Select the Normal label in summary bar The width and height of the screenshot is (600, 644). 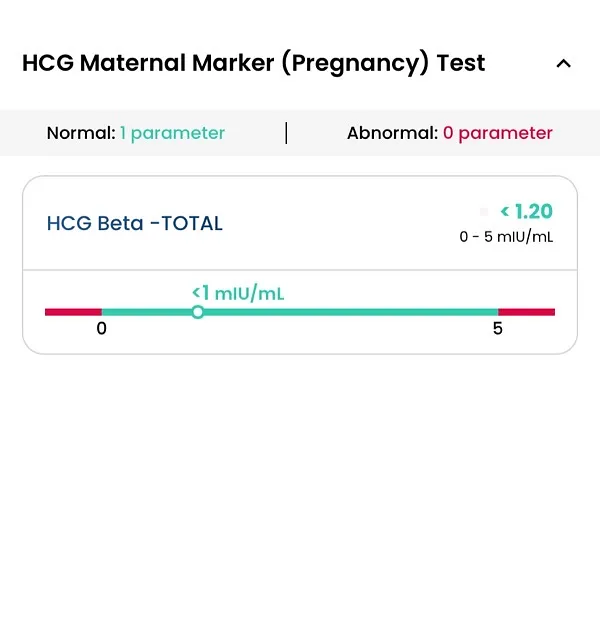click(81, 133)
